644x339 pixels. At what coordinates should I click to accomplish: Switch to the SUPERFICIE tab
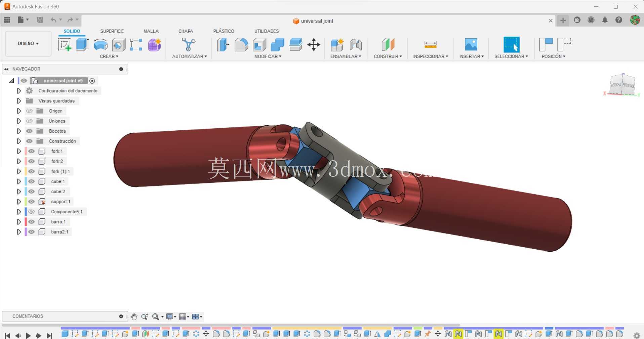pyautogui.click(x=112, y=31)
